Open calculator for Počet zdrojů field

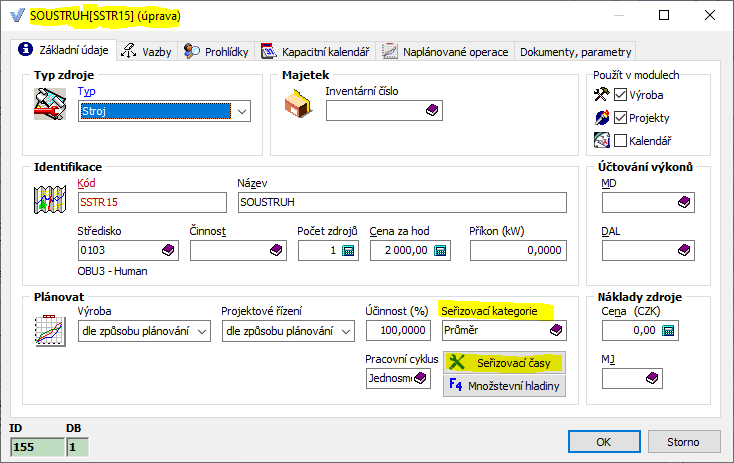click(x=348, y=251)
